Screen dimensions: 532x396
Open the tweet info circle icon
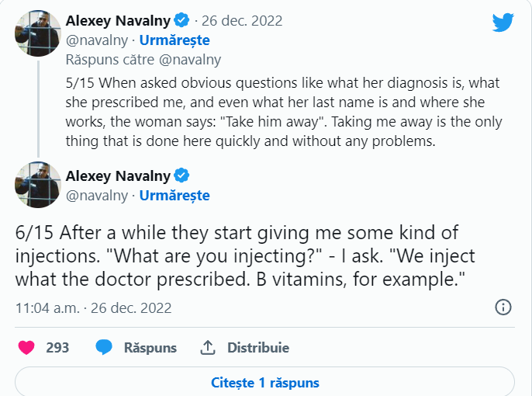[503, 307]
